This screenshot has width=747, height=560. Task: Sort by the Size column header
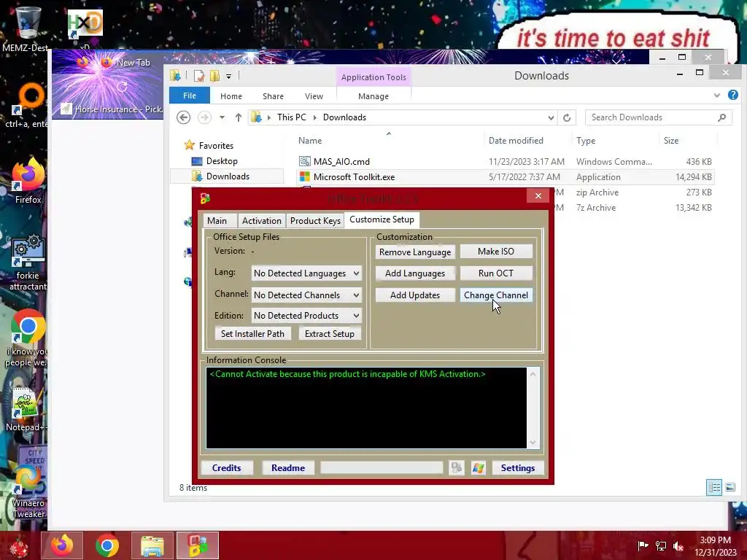coord(671,141)
